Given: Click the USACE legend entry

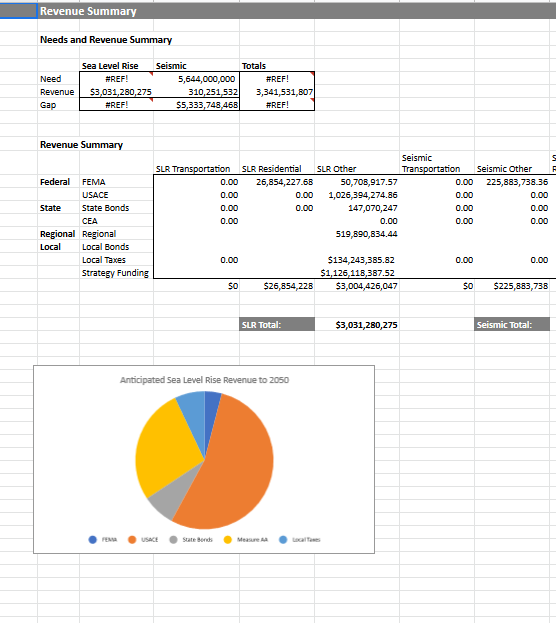Looking at the screenshot, I should coord(143,540).
